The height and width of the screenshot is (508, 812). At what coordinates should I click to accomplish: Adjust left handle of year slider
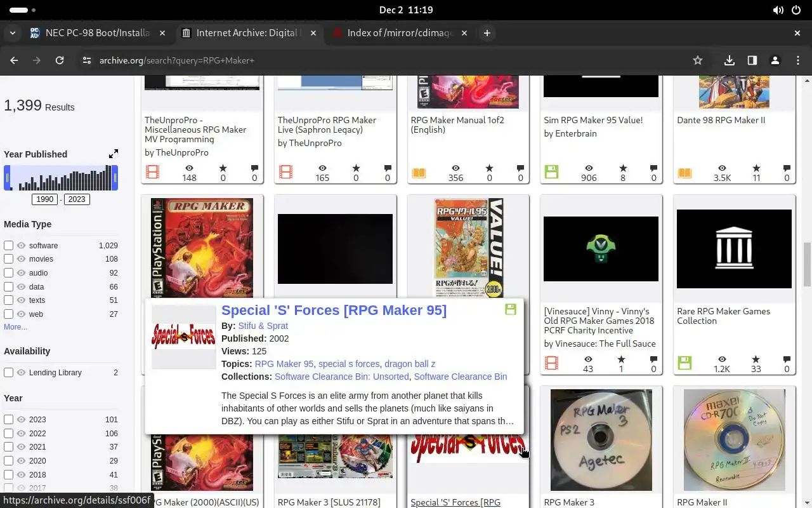(x=8, y=178)
